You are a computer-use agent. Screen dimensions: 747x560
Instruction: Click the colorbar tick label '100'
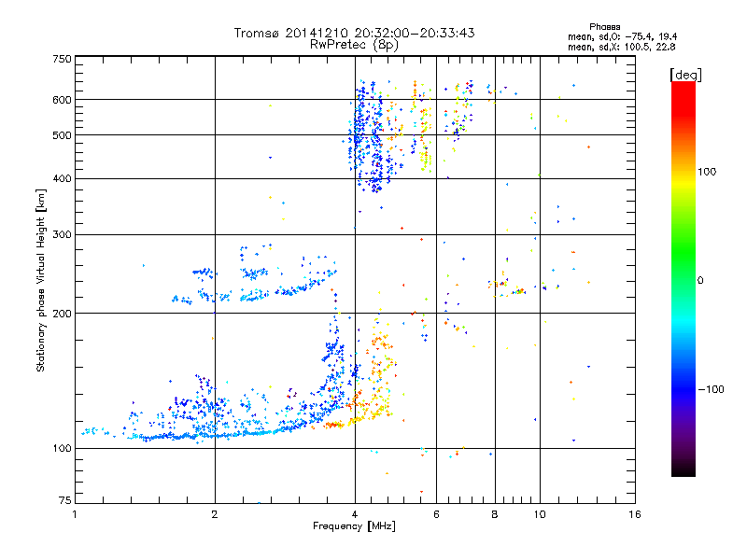[707, 172]
